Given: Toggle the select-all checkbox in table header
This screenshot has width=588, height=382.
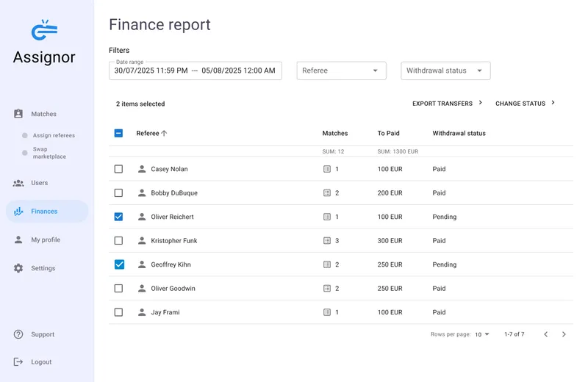Looking at the screenshot, I should [118, 133].
